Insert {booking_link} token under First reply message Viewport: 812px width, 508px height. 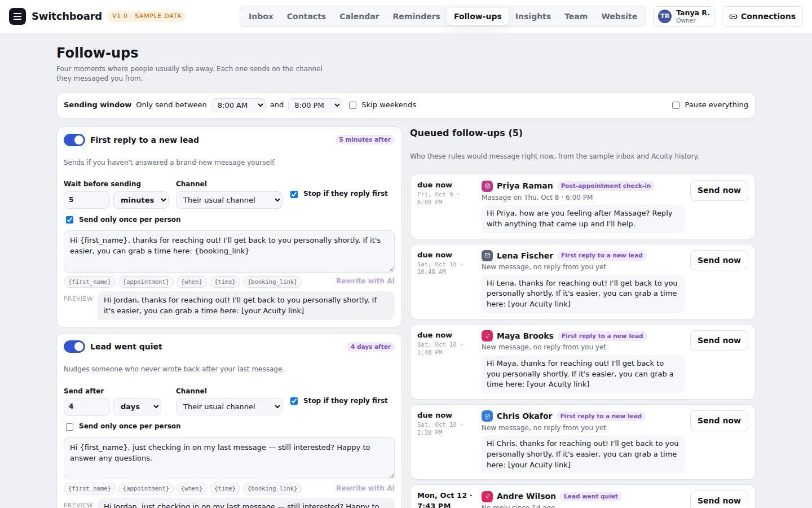click(272, 282)
